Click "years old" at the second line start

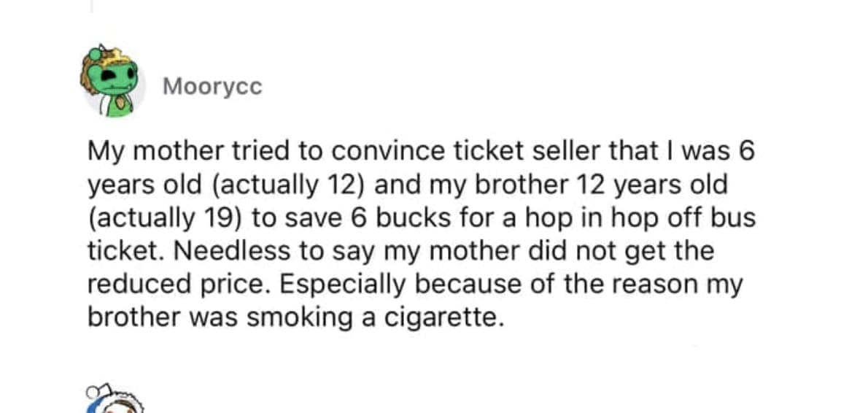pyautogui.click(x=144, y=184)
